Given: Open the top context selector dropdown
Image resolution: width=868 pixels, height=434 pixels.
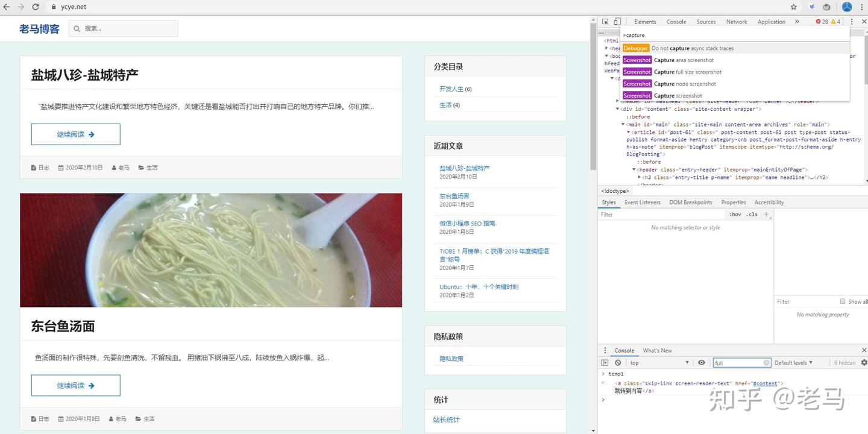Looking at the screenshot, I should tap(659, 363).
